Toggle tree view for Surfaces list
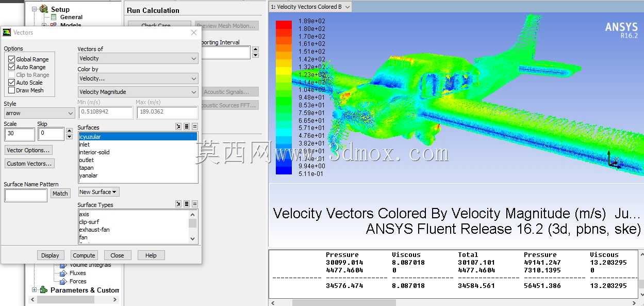 [x=178, y=126]
